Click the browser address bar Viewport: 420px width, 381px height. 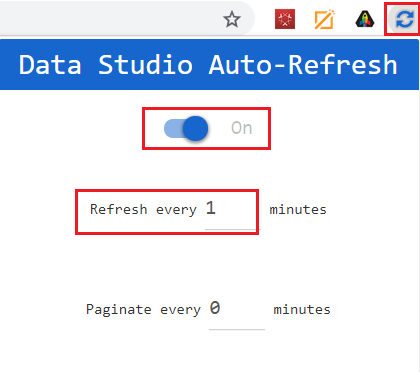[x=110, y=17]
